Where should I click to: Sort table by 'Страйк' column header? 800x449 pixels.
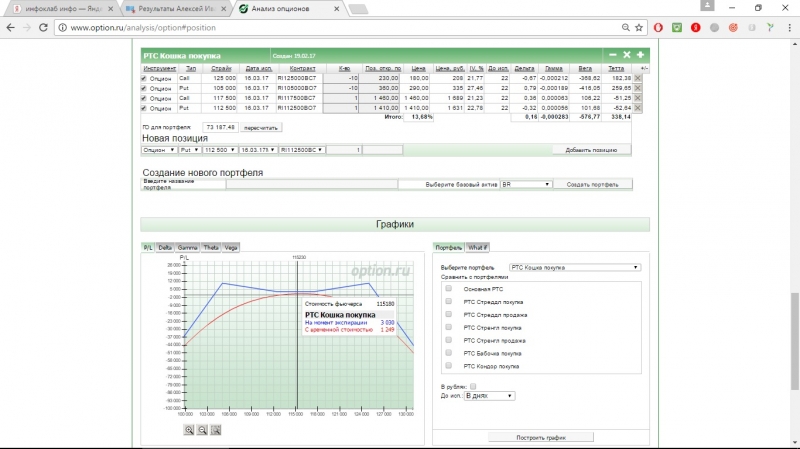pos(221,68)
